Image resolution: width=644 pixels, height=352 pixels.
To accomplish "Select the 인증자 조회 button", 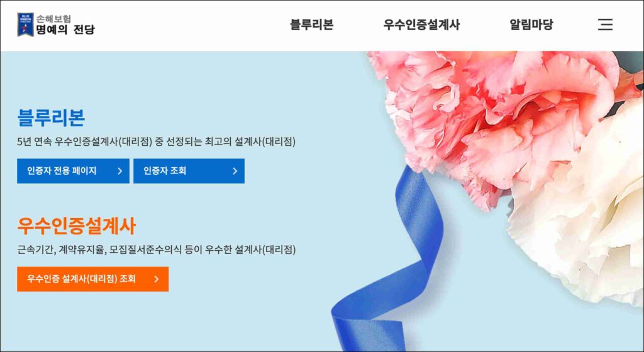I will (x=189, y=171).
